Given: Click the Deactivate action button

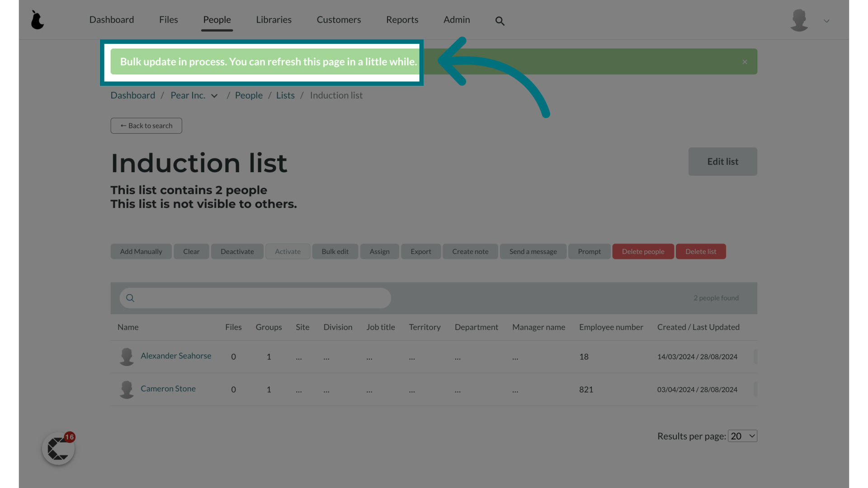Looking at the screenshot, I should click(237, 251).
